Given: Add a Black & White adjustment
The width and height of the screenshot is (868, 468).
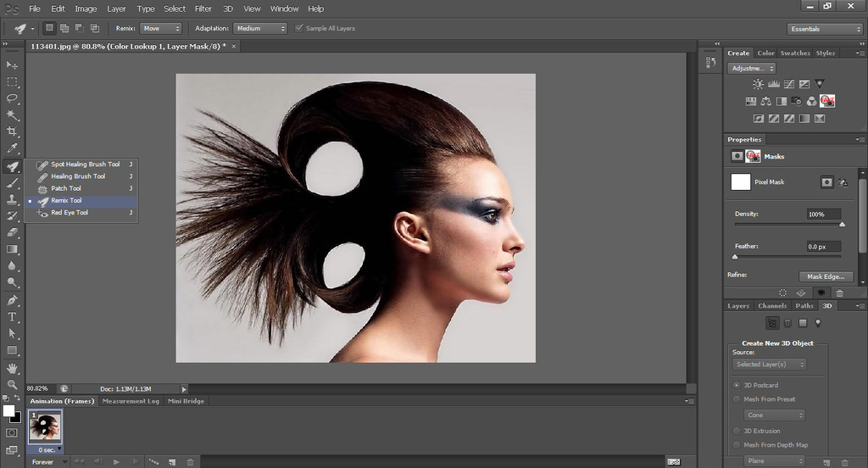Looking at the screenshot, I should pyautogui.click(x=781, y=101).
